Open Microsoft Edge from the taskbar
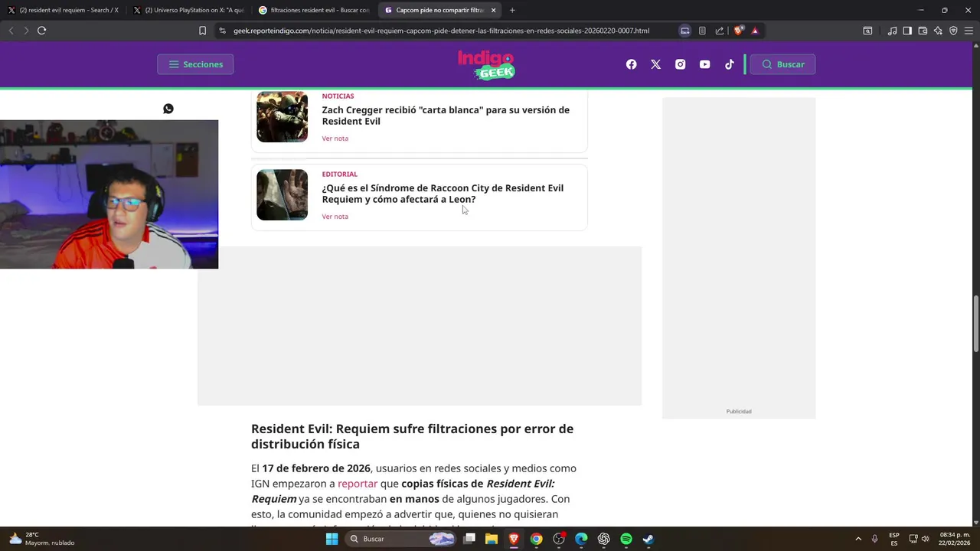 581,539
